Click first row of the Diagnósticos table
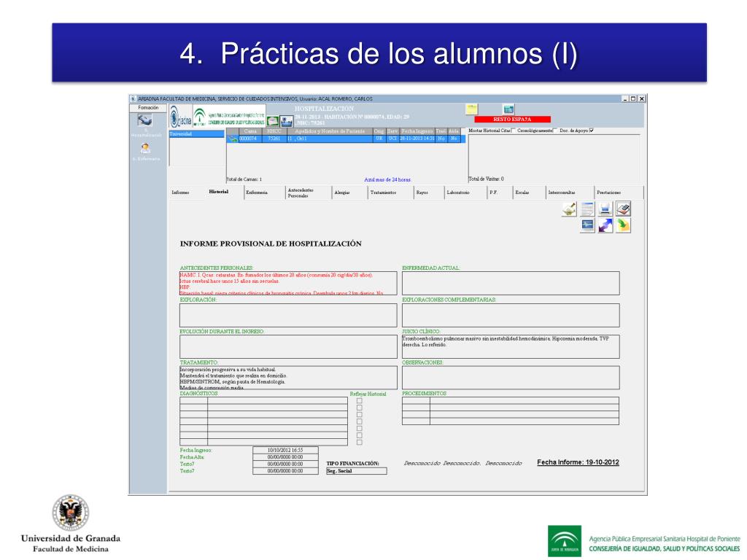This screenshot has height=560, width=747. [263, 400]
